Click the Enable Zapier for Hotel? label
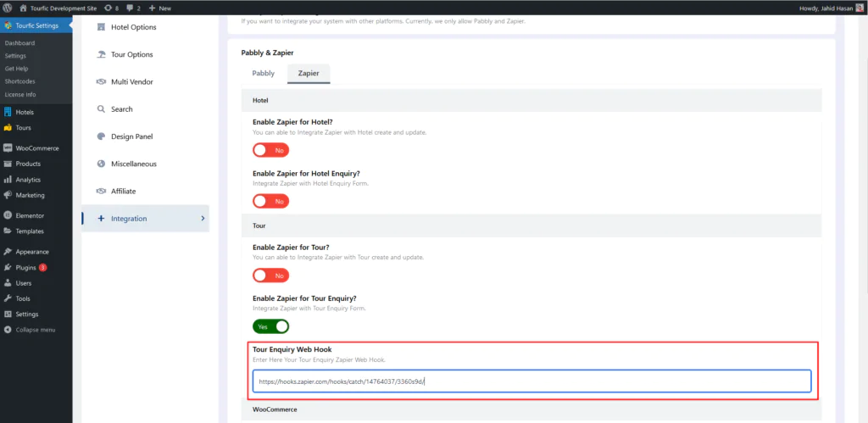The width and height of the screenshot is (868, 423). click(292, 122)
